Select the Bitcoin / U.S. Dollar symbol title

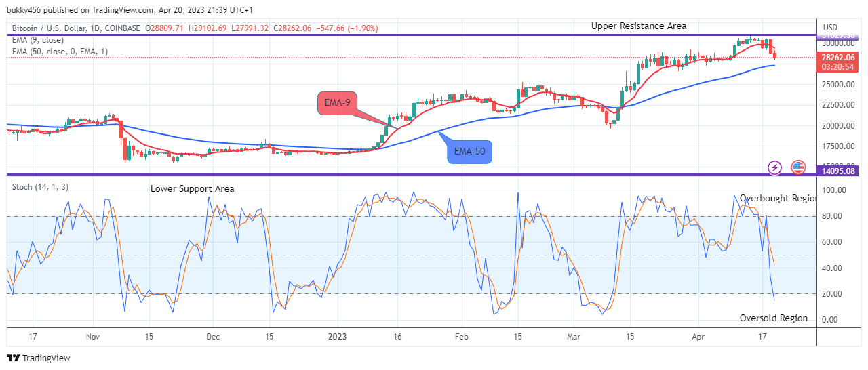(x=76, y=28)
